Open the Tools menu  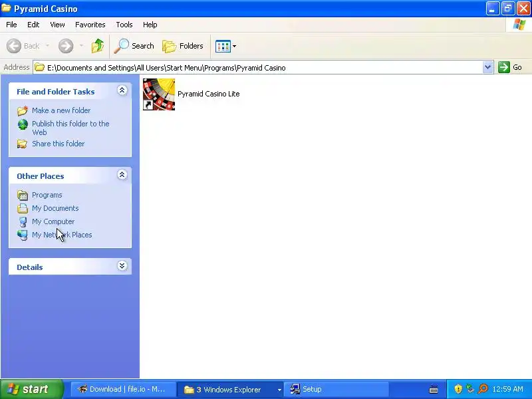124,25
